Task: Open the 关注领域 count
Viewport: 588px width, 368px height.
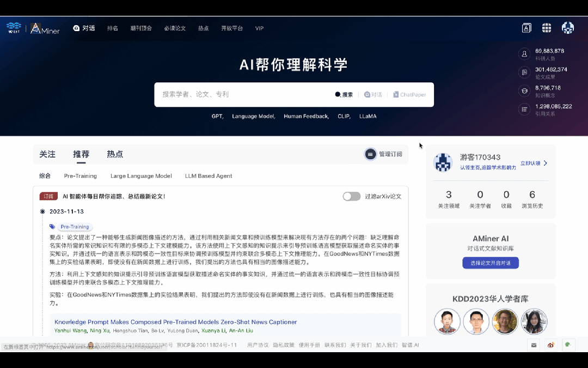Action: [449, 199]
